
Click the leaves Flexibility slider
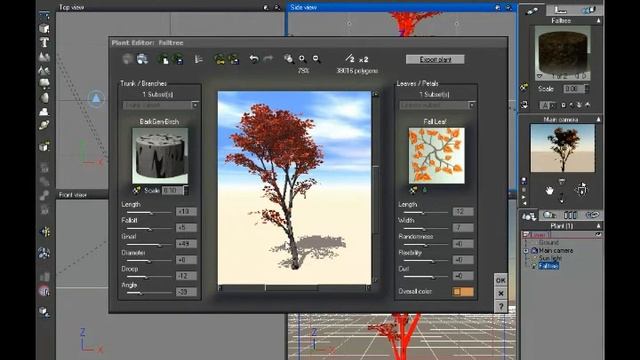[426, 261]
